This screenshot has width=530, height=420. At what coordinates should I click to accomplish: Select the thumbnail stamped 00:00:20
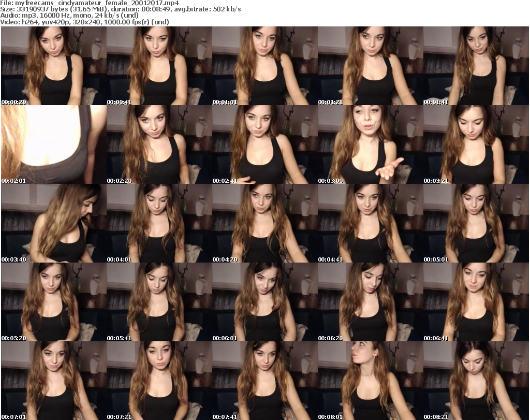click(54, 66)
